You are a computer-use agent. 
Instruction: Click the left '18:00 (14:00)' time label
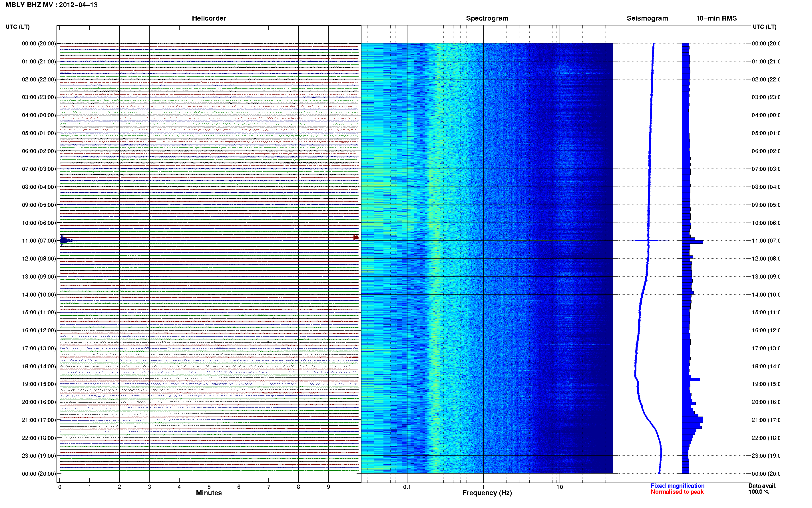coord(39,366)
